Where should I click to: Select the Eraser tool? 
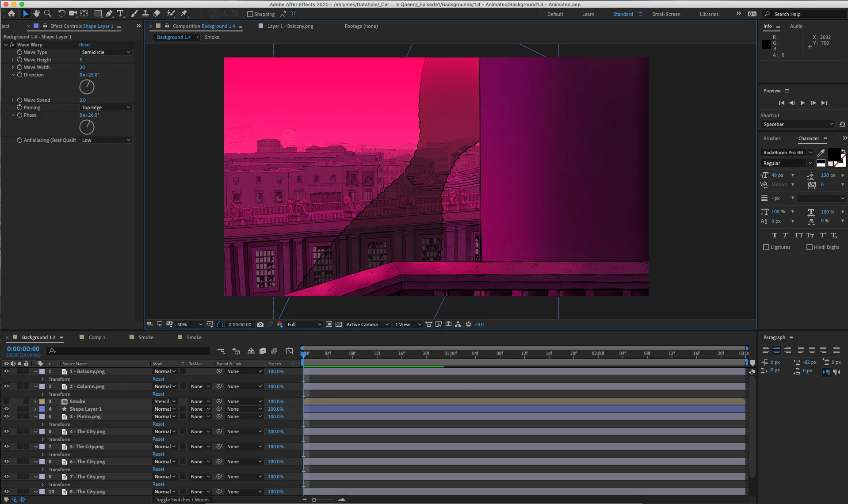[x=157, y=14]
